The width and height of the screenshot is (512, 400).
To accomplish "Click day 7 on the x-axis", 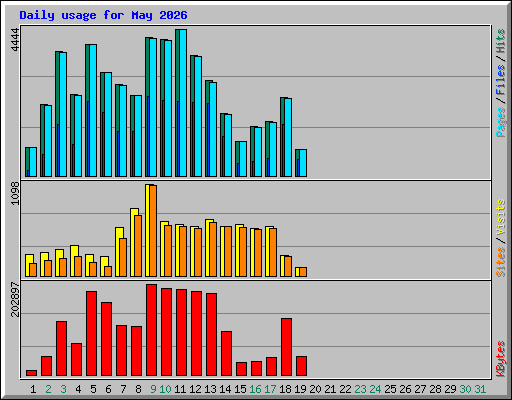I will tap(123, 389).
